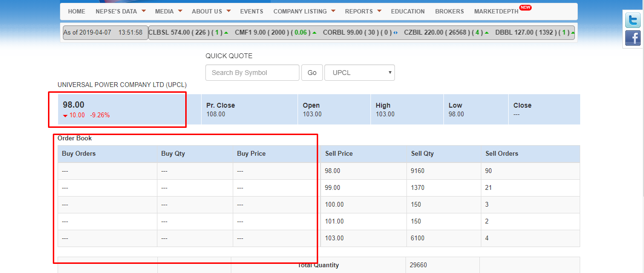644x273 pixels.
Task: Click the NEW badge on MarketDepth
Action: click(525, 8)
